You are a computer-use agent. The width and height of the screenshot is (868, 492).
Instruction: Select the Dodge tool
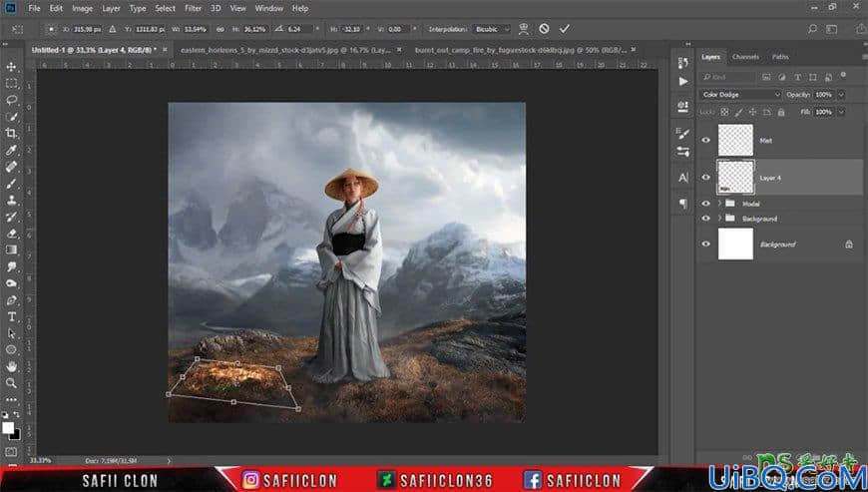(11, 283)
